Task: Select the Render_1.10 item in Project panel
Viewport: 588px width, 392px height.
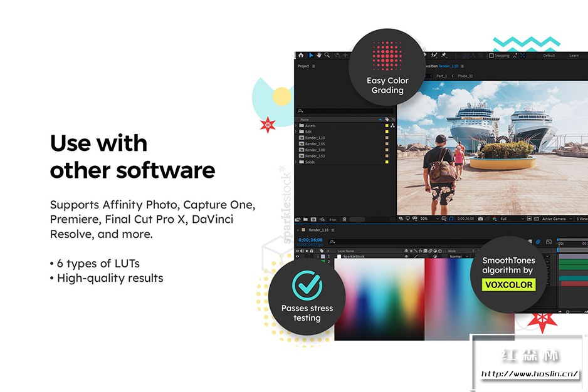Action: click(x=315, y=138)
